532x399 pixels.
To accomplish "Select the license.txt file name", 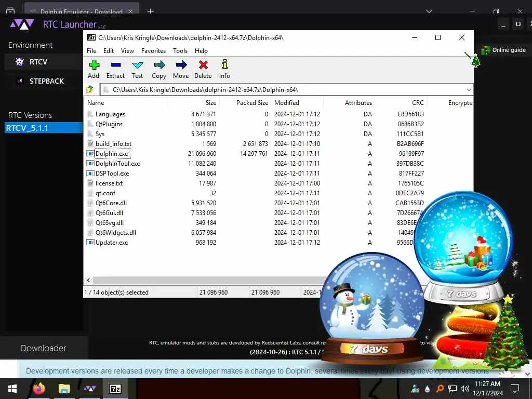I will (109, 183).
